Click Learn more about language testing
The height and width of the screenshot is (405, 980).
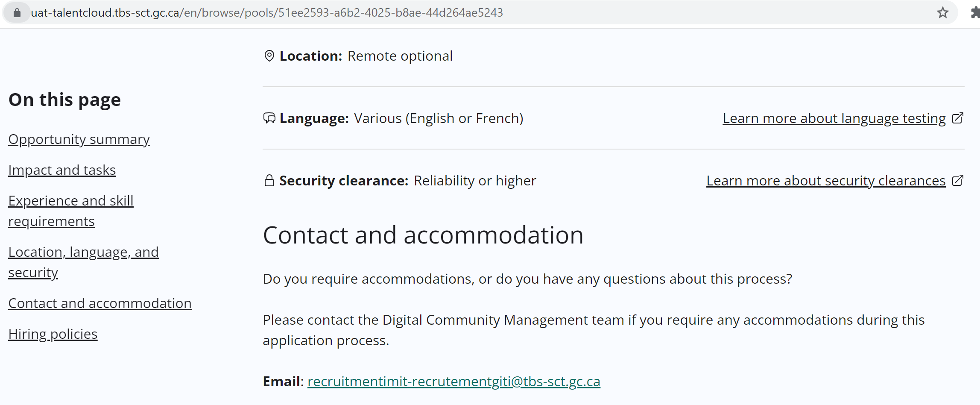tap(833, 118)
